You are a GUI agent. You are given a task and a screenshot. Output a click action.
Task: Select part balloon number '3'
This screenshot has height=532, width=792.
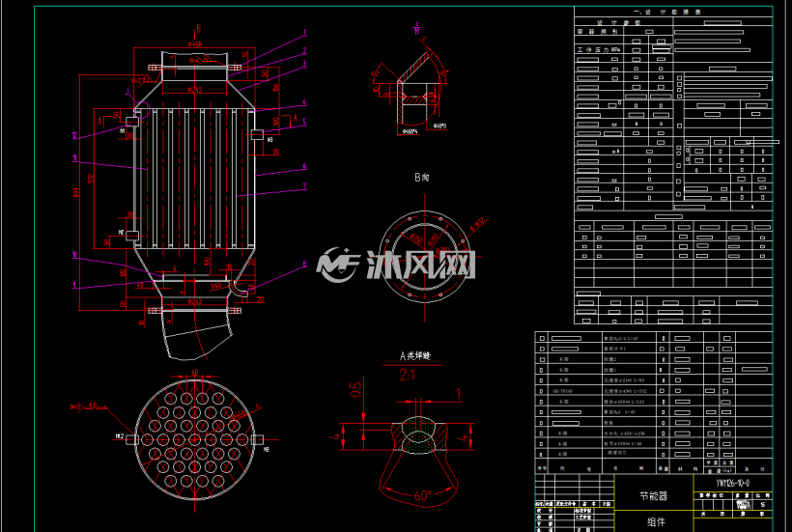coord(304,64)
